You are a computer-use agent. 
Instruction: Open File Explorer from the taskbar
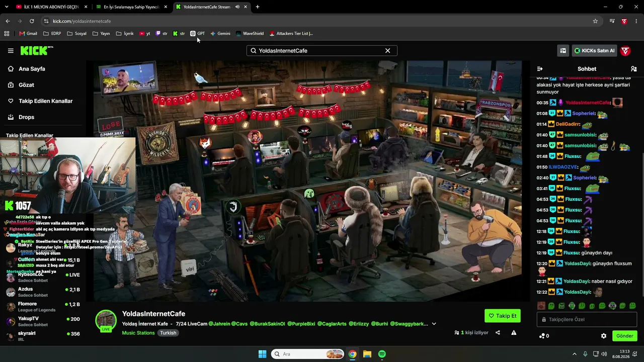click(367, 354)
